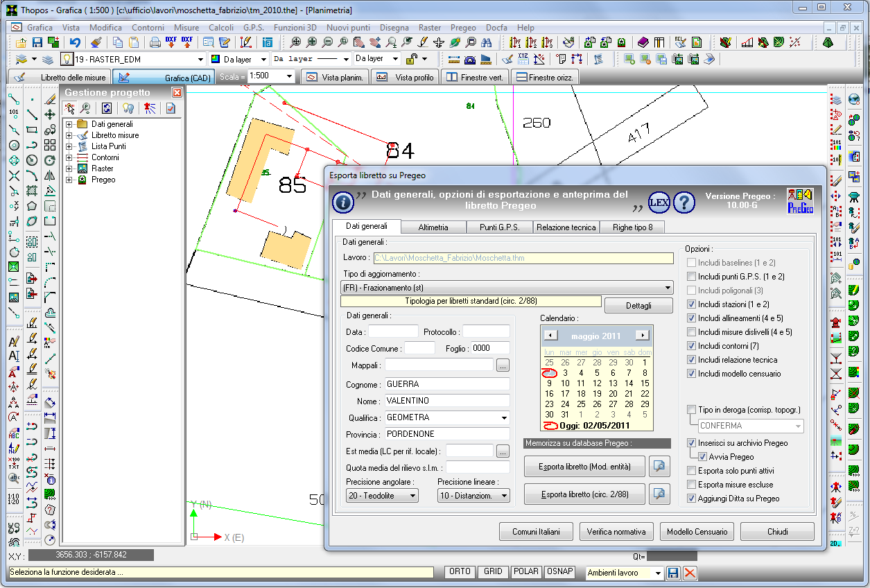Check Includi misure dislivelli (4 e 5)

point(691,332)
